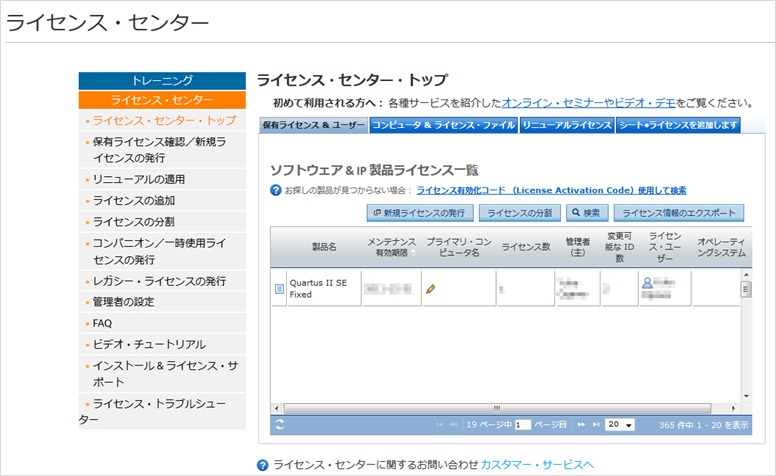This screenshot has height=476, width=776.
Task: Open 管理者の設定 sidebar item
Action: [x=162, y=302]
